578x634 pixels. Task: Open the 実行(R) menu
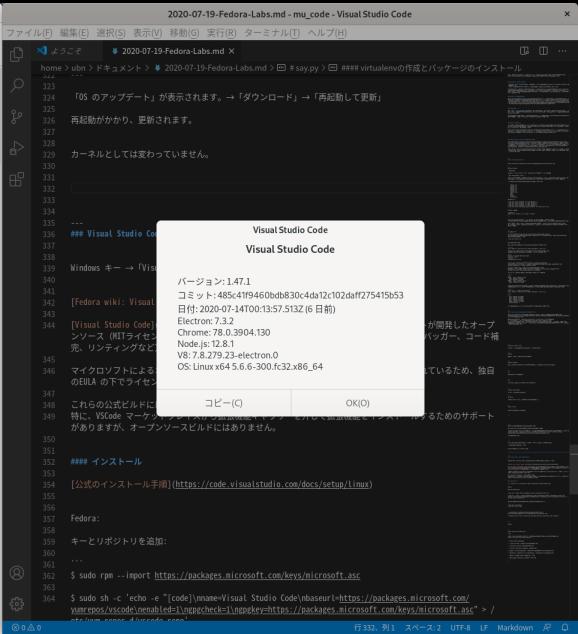(221, 33)
